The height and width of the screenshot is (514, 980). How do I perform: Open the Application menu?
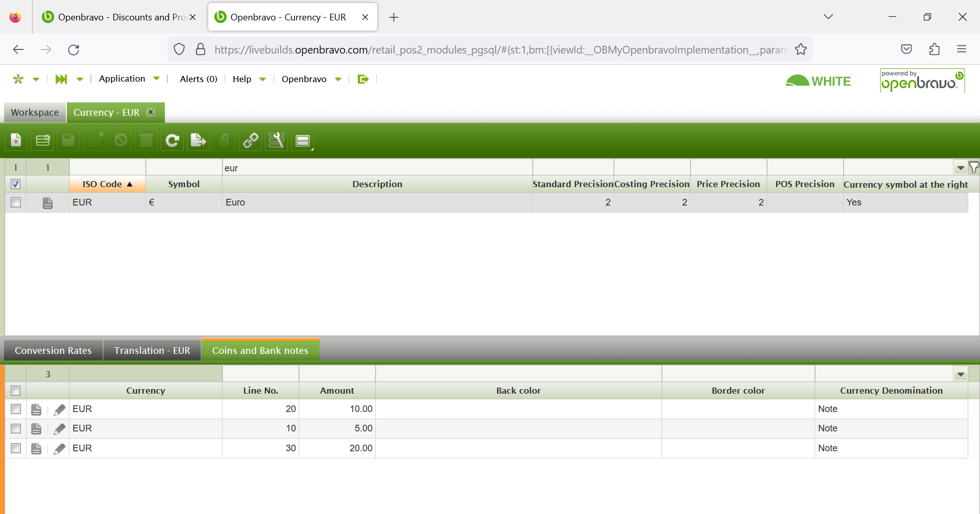pos(122,79)
